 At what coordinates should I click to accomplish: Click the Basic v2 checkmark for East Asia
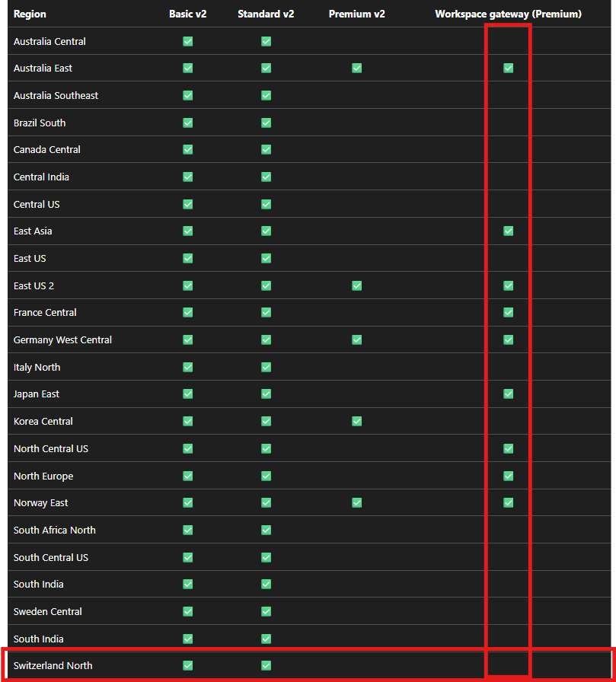point(187,231)
